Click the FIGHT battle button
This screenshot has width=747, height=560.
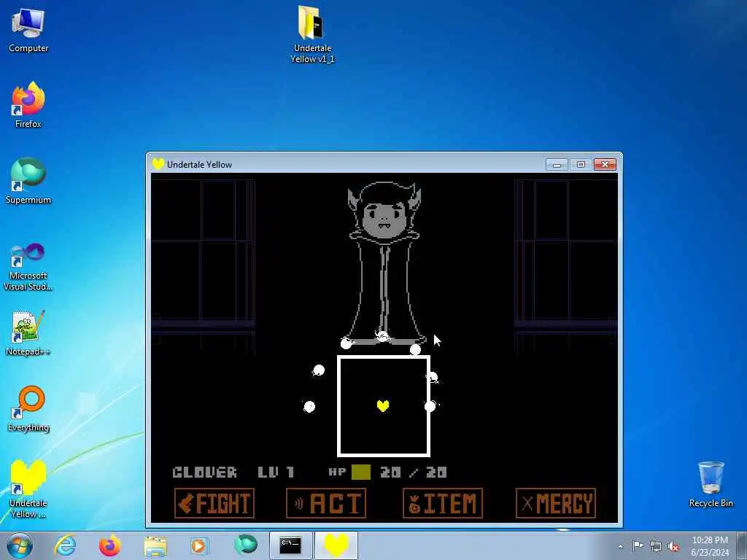point(214,503)
